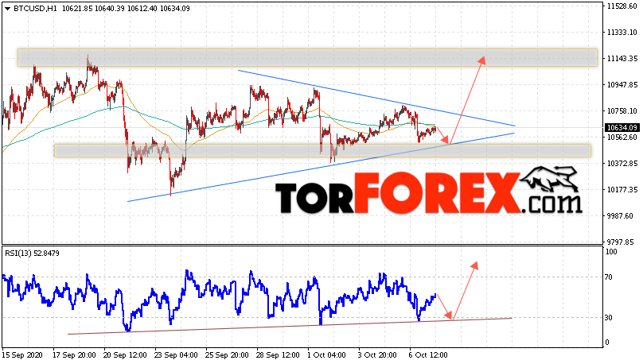Select the 28 Sep 12:00 time label

click(278, 355)
